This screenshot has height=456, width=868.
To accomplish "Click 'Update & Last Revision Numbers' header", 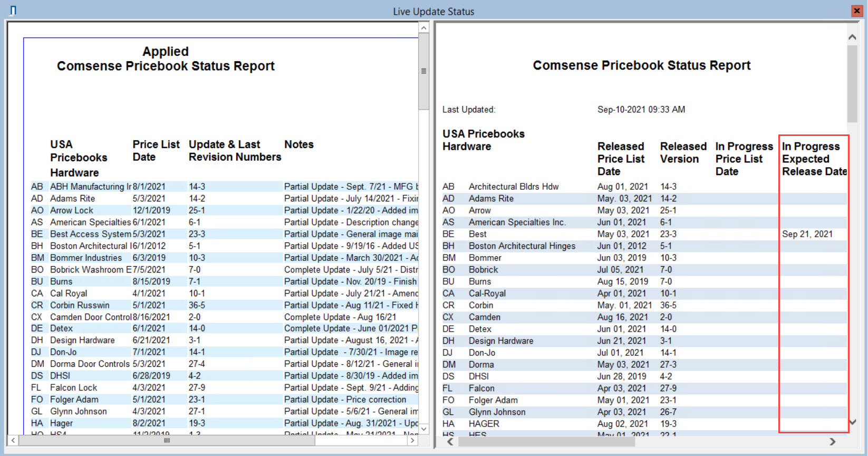I will [235, 151].
